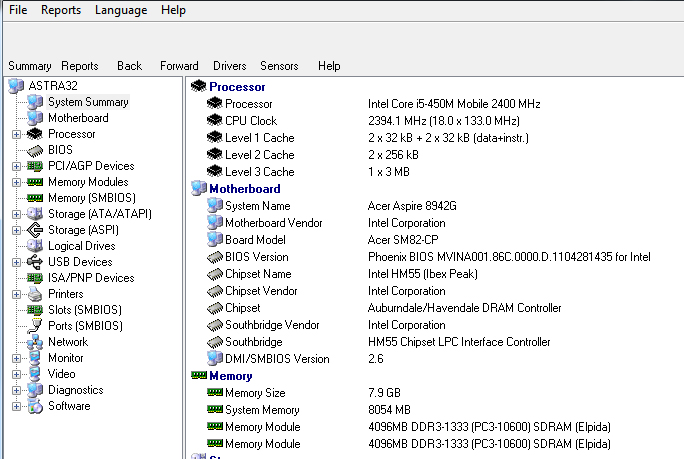Expand the Memory Modules node
684x459 pixels.
tap(16, 182)
